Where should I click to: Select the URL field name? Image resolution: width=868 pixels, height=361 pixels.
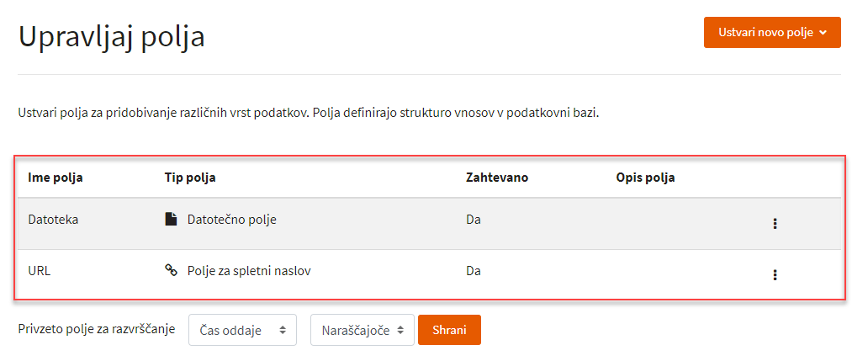click(x=40, y=271)
